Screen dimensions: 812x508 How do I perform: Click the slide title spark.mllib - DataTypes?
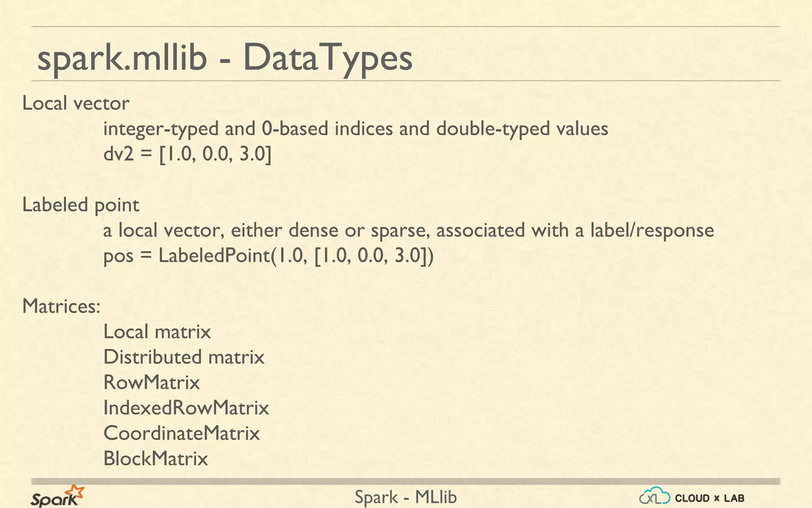tap(224, 58)
